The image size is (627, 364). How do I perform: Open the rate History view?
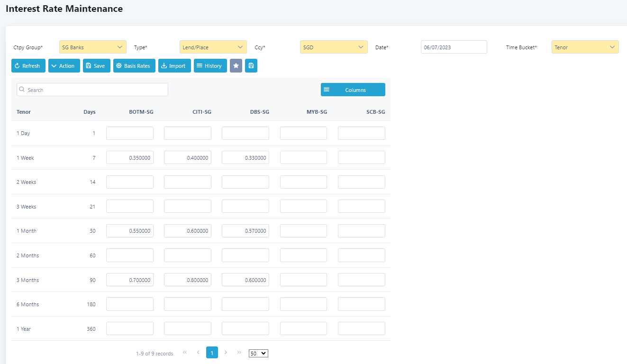click(x=210, y=66)
